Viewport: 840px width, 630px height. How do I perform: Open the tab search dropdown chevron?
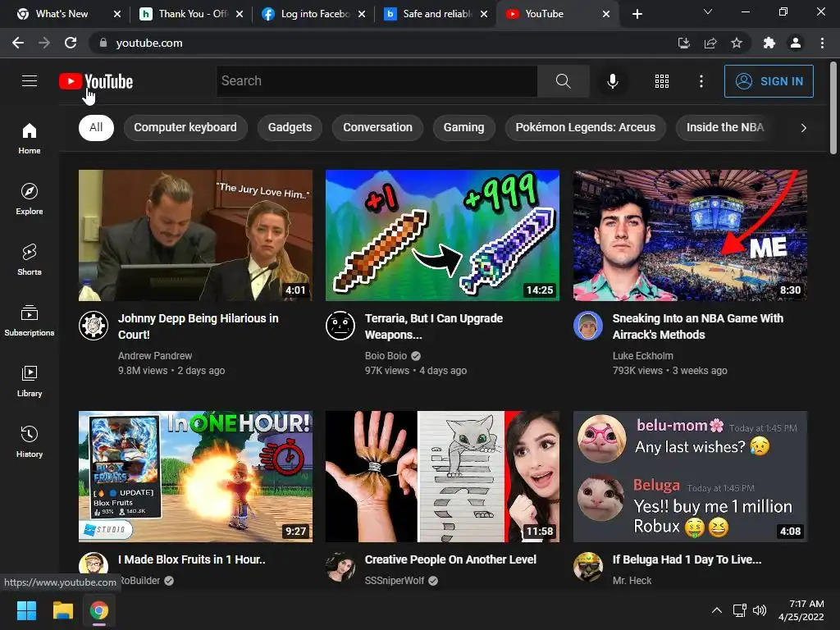708,11
